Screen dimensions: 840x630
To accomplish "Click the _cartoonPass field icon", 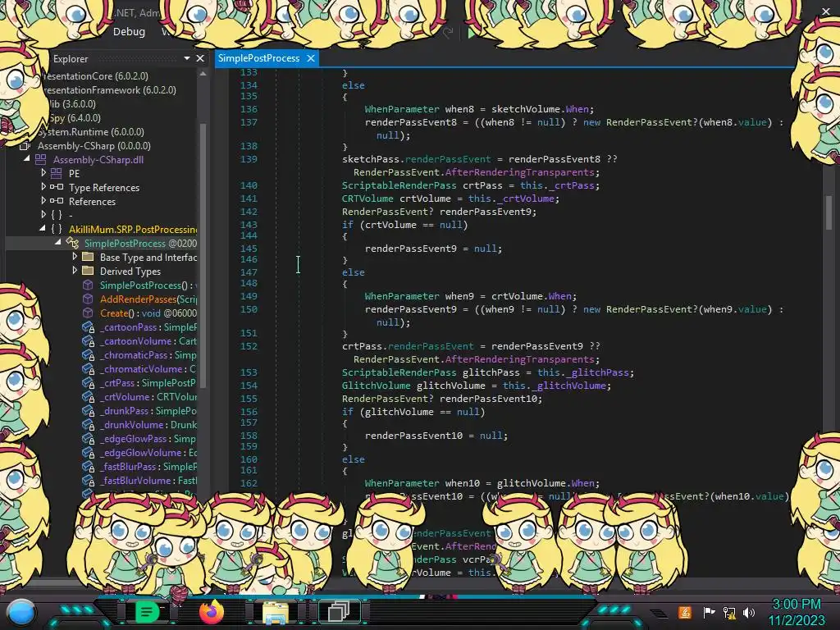I will (x=88, y=326).
